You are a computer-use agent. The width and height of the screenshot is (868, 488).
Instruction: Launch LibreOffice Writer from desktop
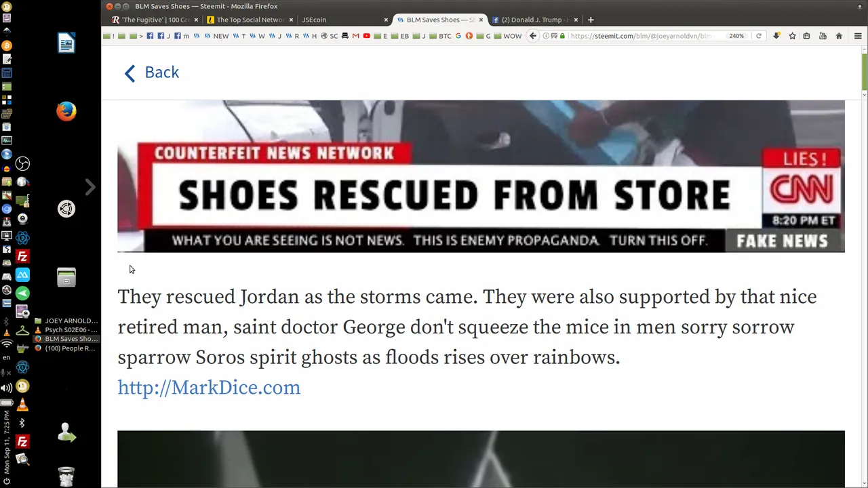(66, 43)
